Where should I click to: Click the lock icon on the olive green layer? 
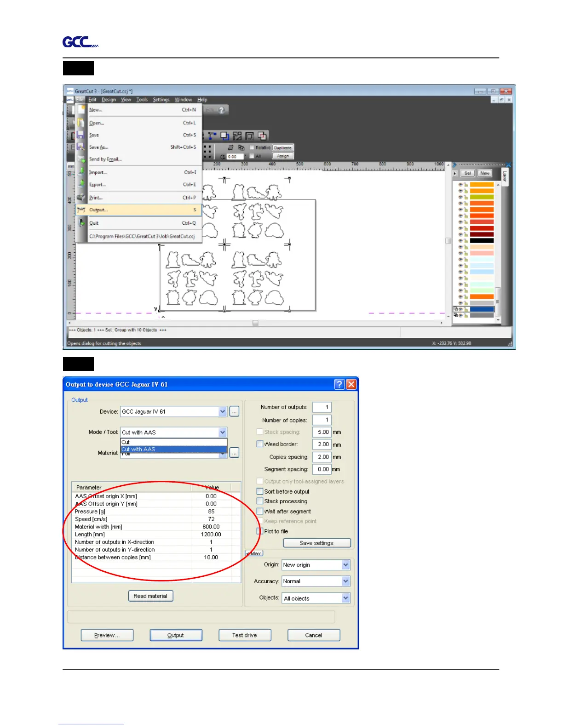[465, 197]
